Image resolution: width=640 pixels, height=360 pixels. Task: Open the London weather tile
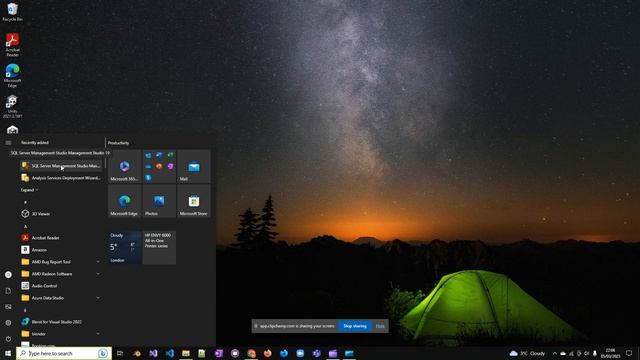pyautogui.click(x=124, y=248)
